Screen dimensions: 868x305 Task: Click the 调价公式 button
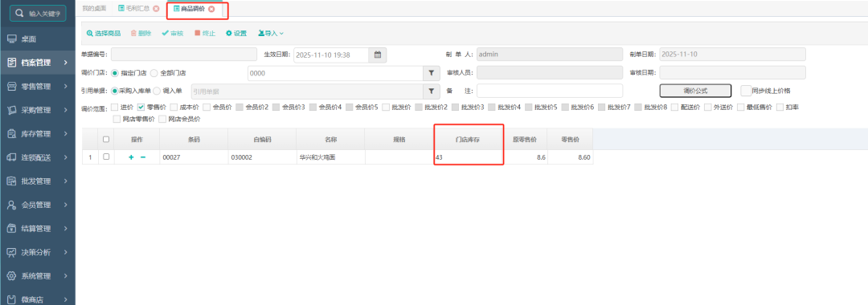pyautogui.click(x=695, y=91)
